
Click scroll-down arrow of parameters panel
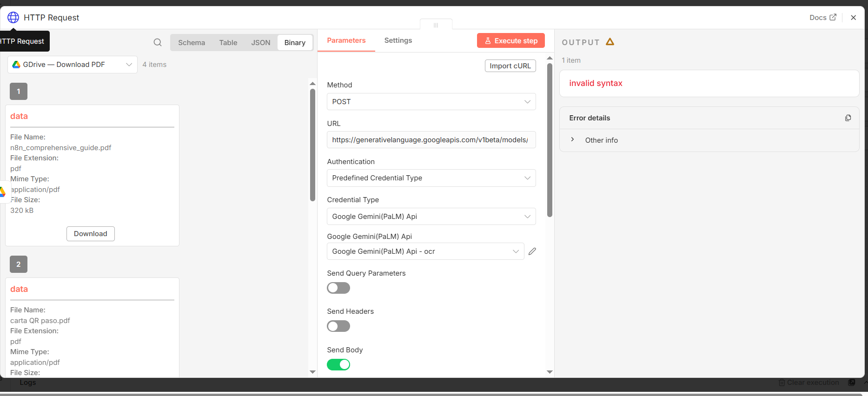point(550,372)
